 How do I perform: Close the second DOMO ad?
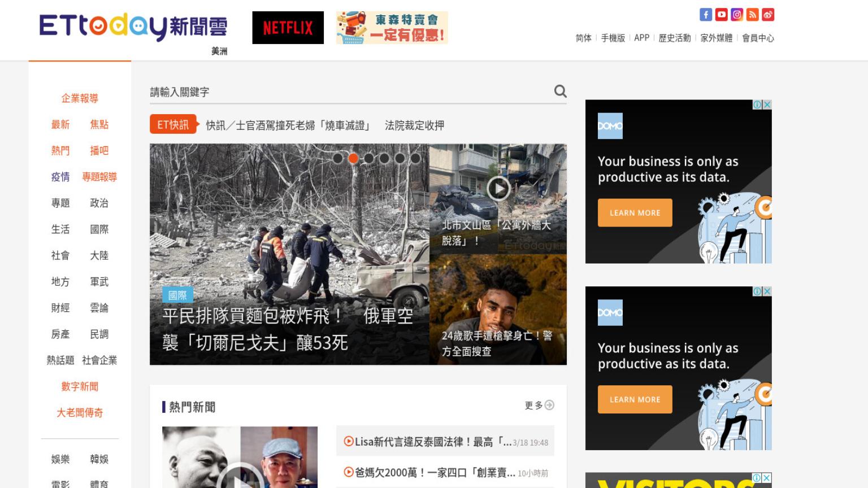coord(767,291)
